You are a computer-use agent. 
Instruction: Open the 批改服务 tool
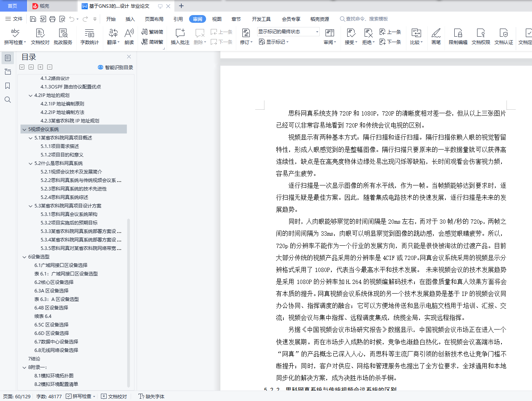point(63,37)
